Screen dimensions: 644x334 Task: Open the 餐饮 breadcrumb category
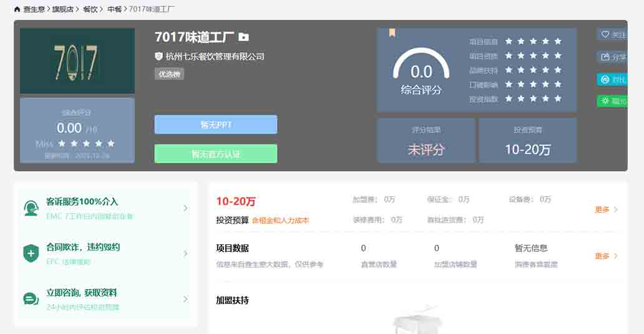click(x=90, y=9)
